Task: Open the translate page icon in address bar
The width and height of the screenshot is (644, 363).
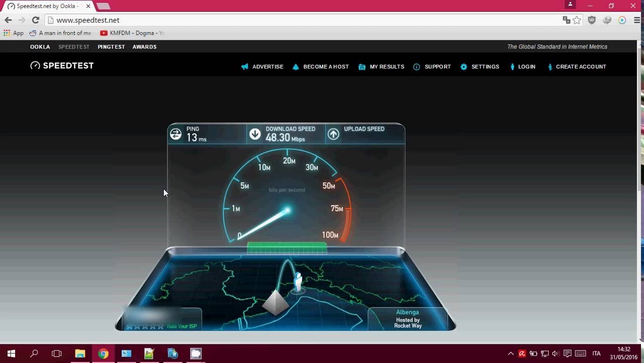Action: [x=566, y=20]
